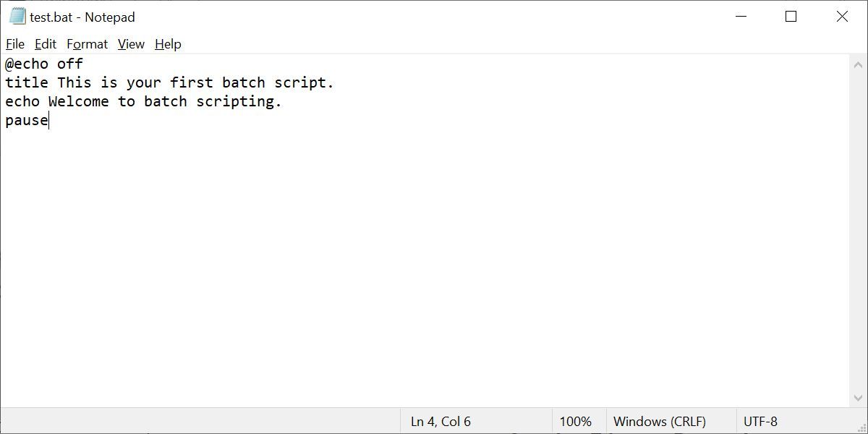The height and width of the screenshot is (434, 868).
Task: Click the Windows (CRLF) line ending indicator
Action: coord(659,421)
